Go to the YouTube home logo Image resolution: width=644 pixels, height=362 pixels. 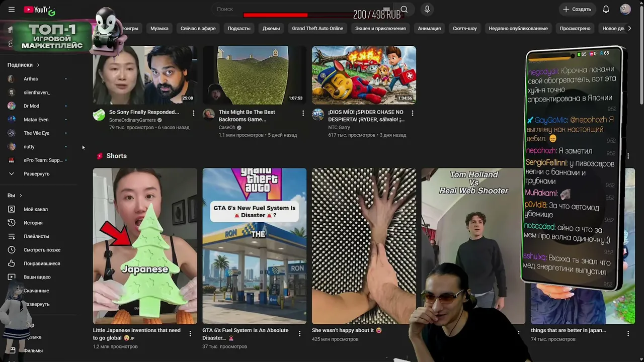pyautogui.click(x=39, y=10)
